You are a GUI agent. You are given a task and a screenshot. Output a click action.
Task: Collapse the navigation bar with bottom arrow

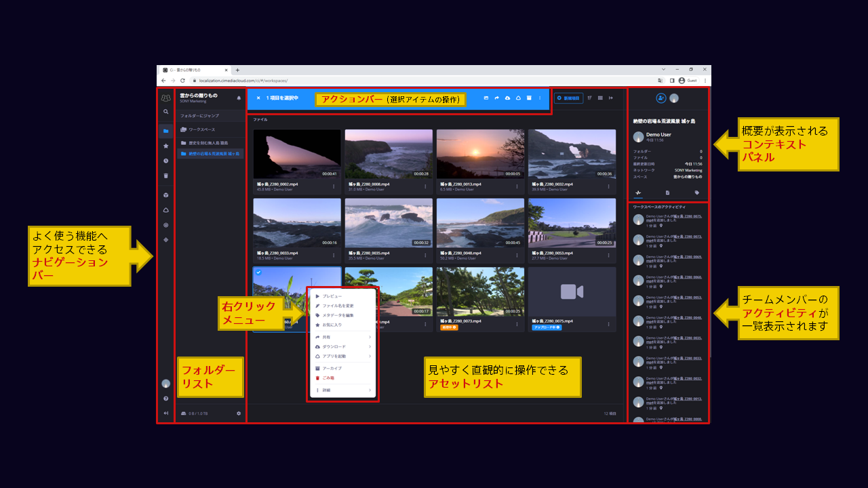165,413
